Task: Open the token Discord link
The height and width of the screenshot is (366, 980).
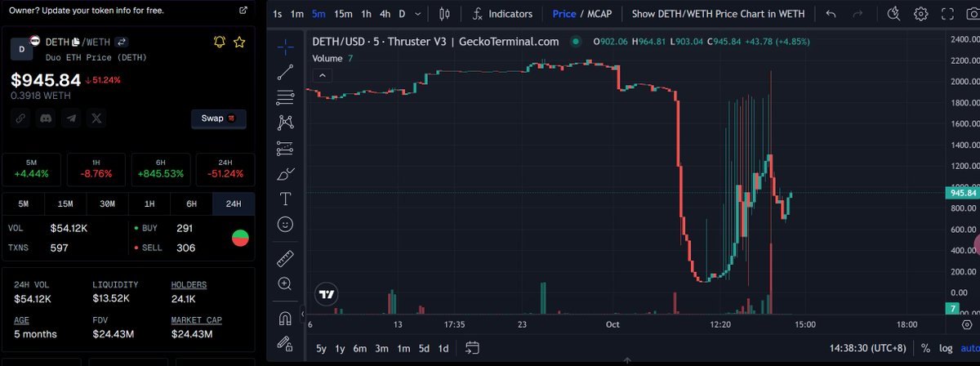Action: coord(47,118)
